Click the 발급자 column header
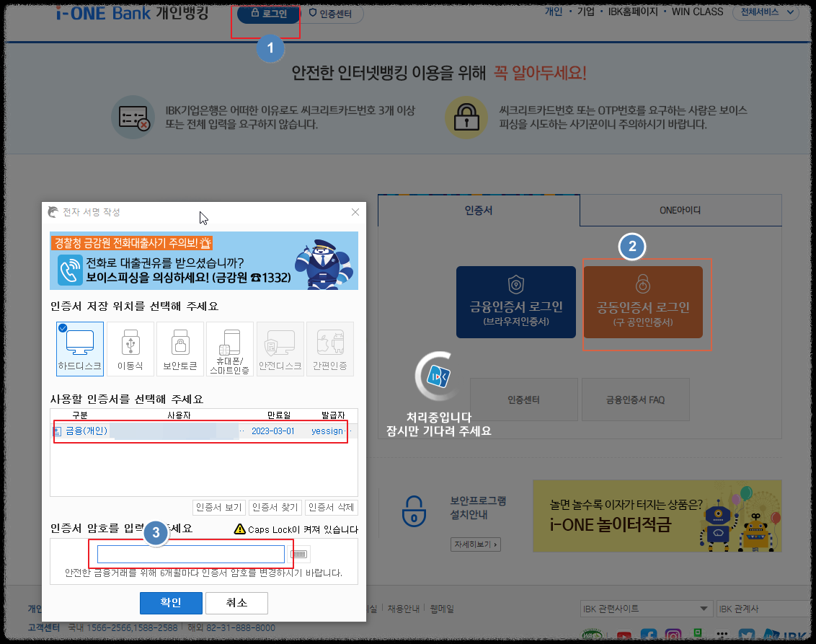Screen dimensions: 816x644 point(333,415)
